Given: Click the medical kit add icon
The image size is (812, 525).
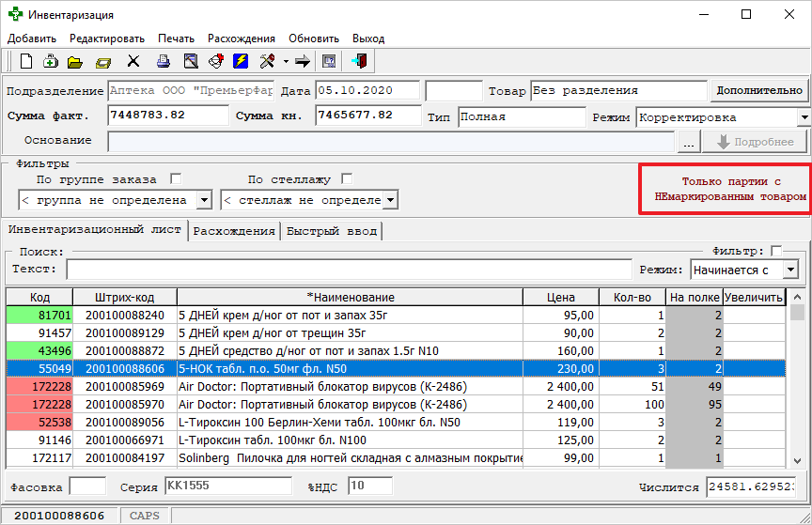Looking at the screenshot, I should (x=51, y=62).
